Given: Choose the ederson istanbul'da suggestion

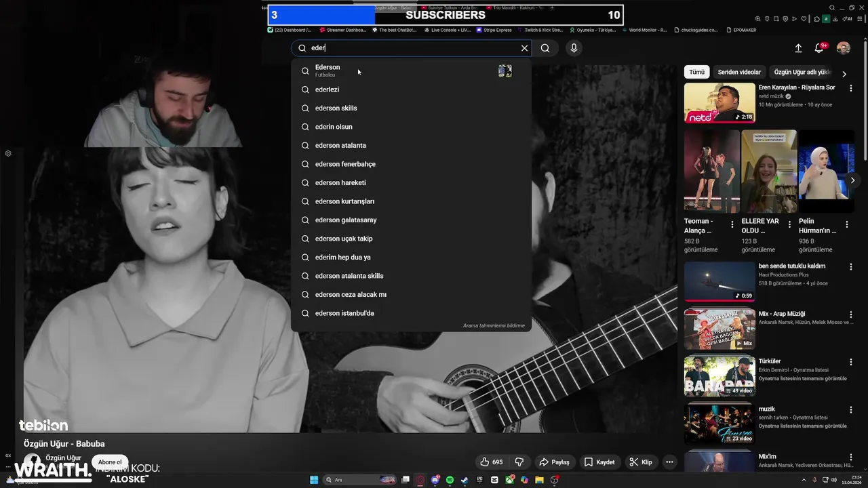Looking at the screenshot, I should [x=411, y=313].
